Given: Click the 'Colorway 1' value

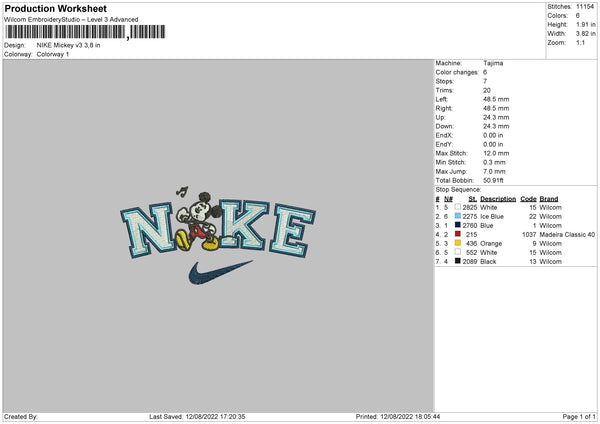Looking at the screenshot, I should point(53,54).
